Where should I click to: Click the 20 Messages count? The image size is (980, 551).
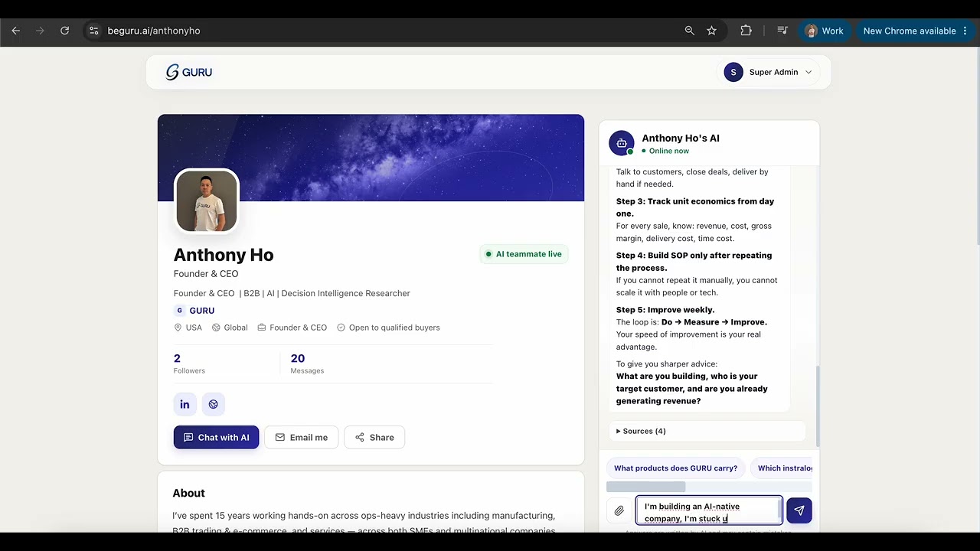coord(307,364)
